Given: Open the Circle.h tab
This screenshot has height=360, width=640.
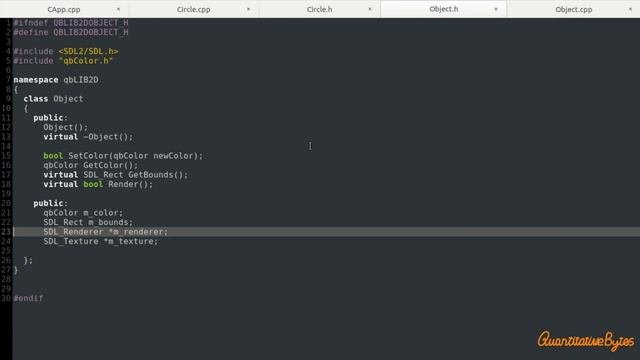Looking at the screenshot, I should tap(319, 9).
